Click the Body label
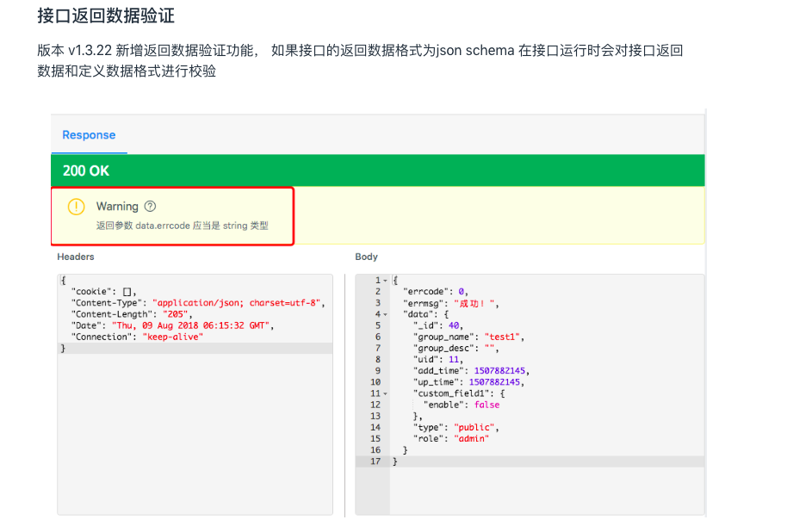The height and width of the screenshot is (526, 812). point(366,257)
